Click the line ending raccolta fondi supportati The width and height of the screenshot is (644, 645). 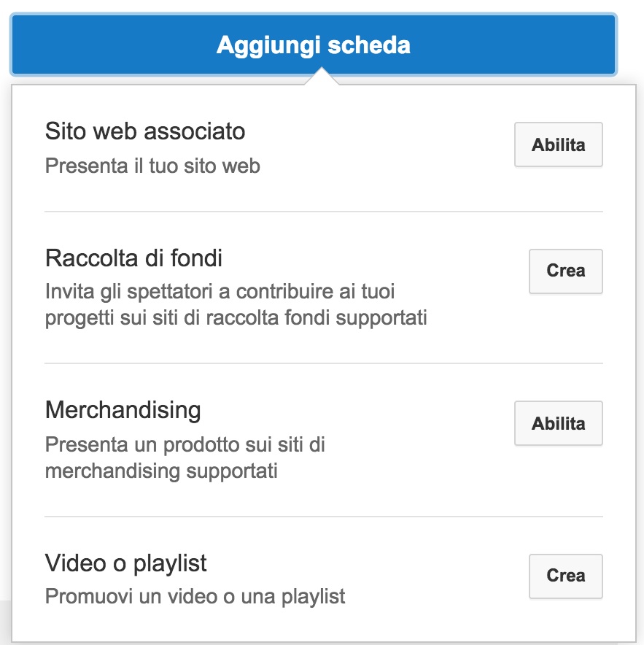click(x=236, y=319)
